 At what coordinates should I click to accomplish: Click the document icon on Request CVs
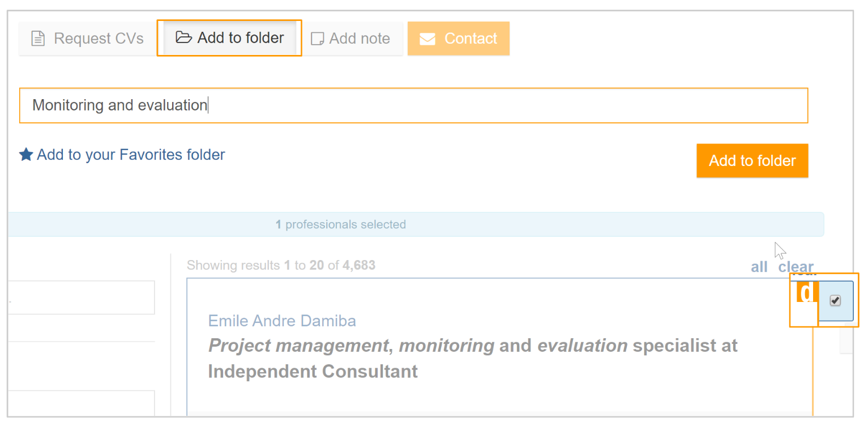click(38, 39)
